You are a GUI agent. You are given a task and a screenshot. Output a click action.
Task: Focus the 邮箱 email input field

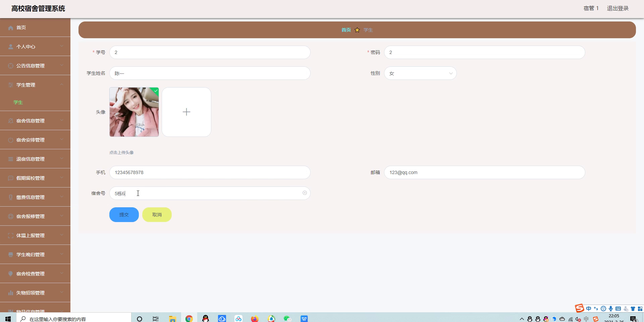coord(485,172)
